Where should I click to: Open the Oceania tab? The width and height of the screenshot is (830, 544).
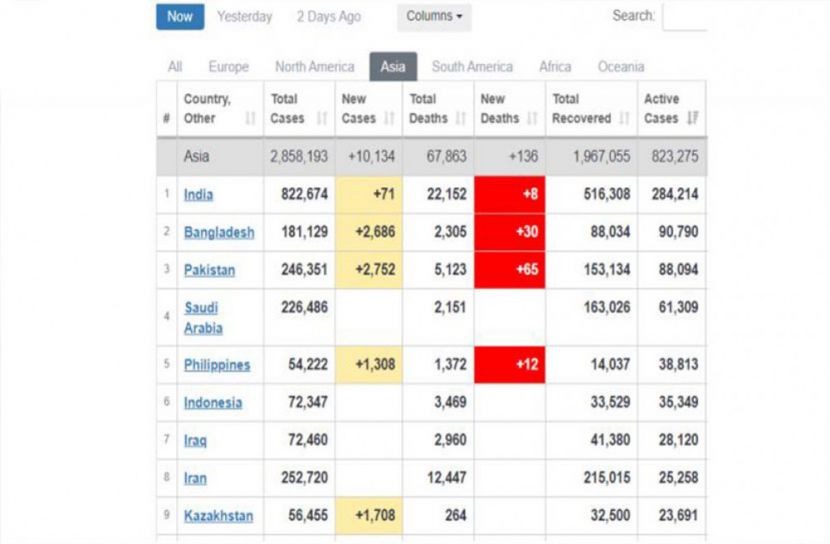(x=621, y=67)
